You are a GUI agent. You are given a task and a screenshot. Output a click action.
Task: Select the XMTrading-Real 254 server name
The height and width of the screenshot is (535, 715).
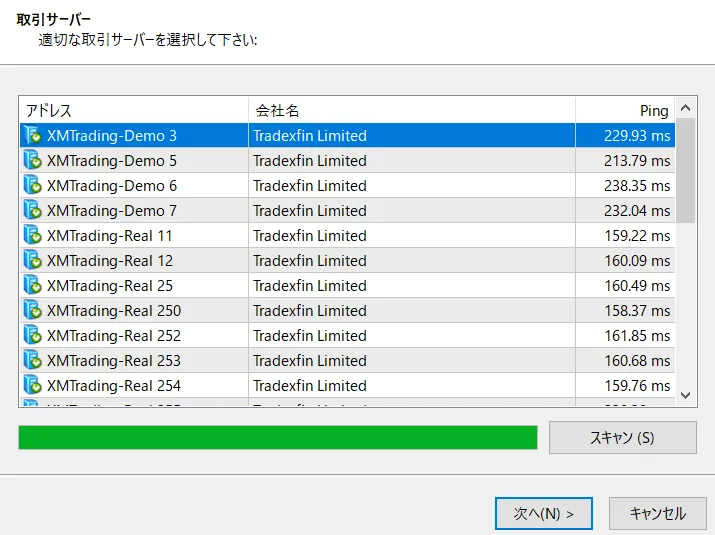114,386
